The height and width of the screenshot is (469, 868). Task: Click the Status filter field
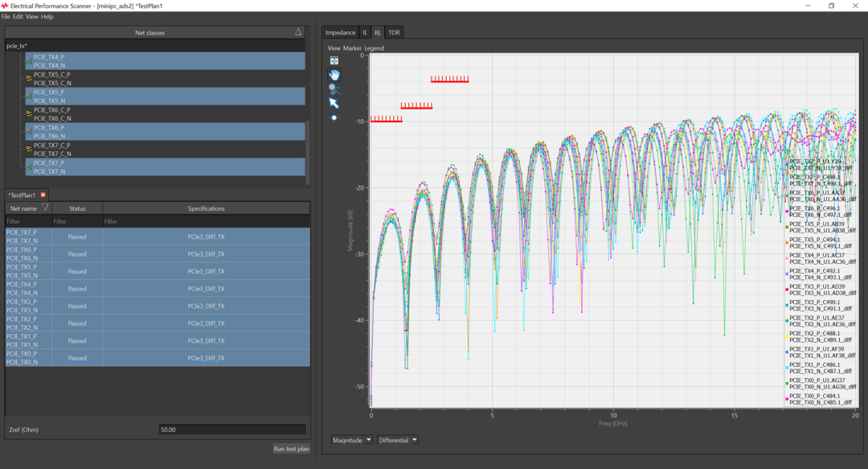coord(77,221)
